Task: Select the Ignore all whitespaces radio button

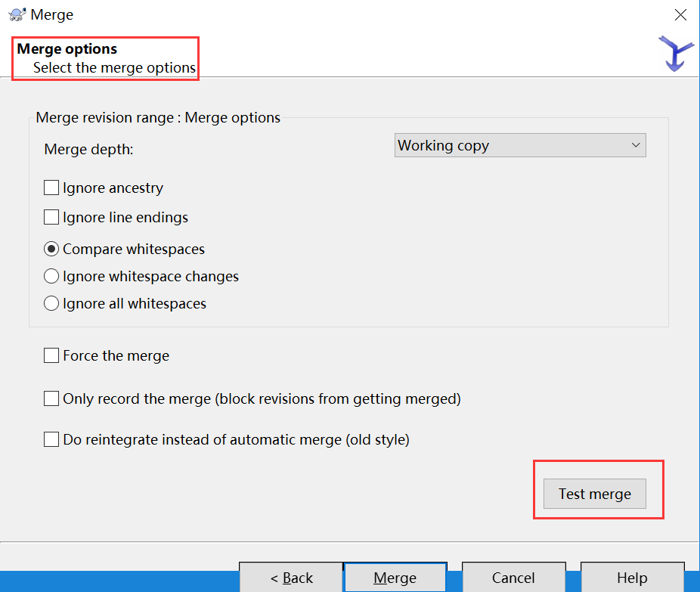Action: click(51, 304)
